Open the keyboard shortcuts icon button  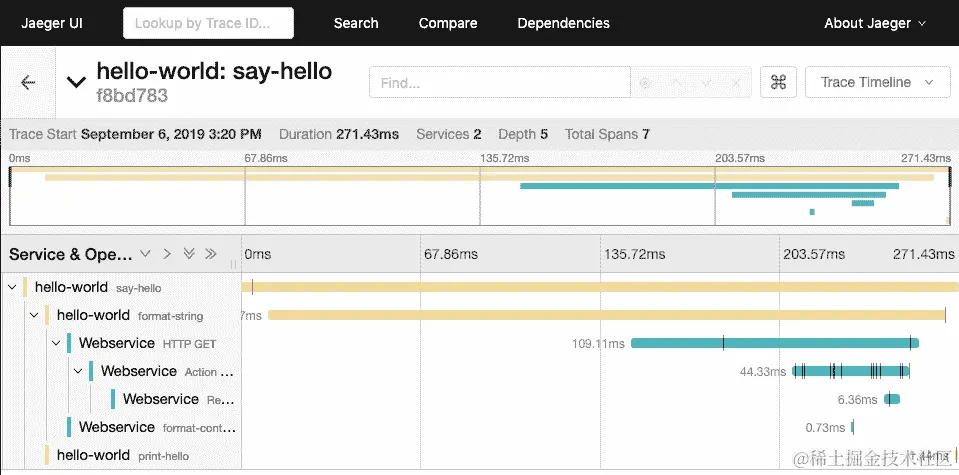778,83
